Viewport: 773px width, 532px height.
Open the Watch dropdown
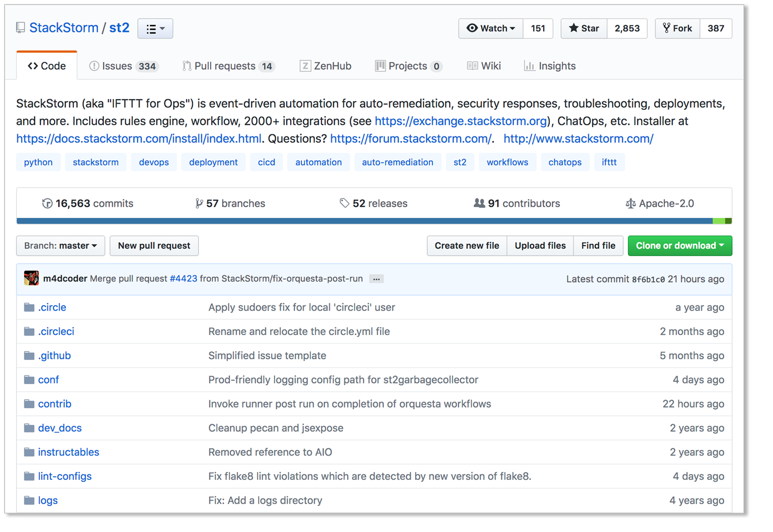pos(491,28)
